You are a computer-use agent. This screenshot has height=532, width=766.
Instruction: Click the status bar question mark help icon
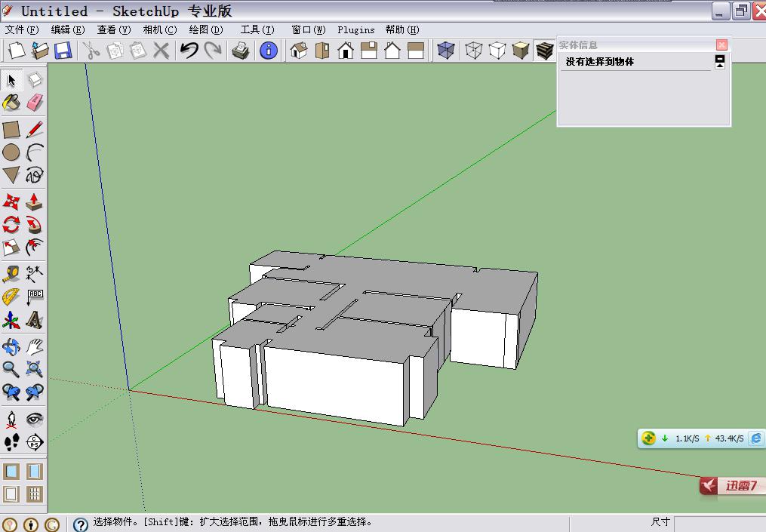click(81, 524)
